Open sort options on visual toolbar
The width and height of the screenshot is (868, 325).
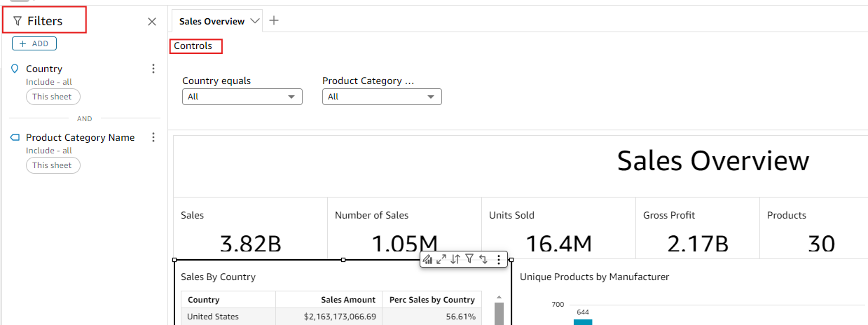[x=455, y=259]
